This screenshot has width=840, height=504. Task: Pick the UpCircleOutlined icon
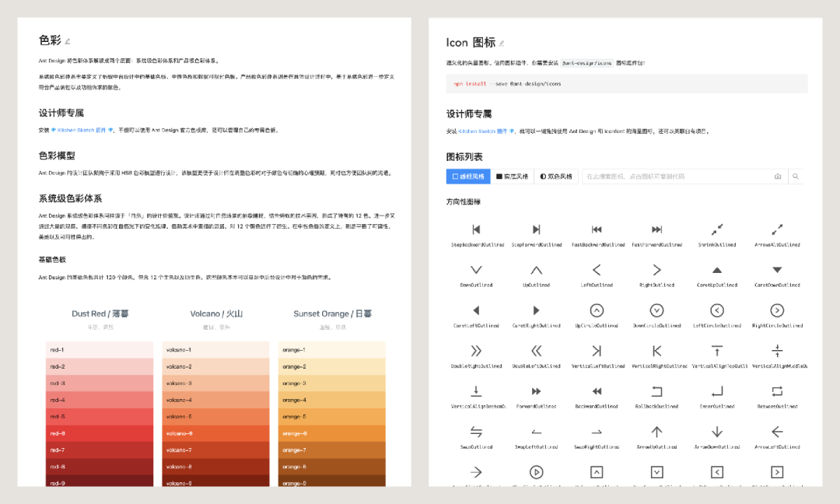coord(597,310)
